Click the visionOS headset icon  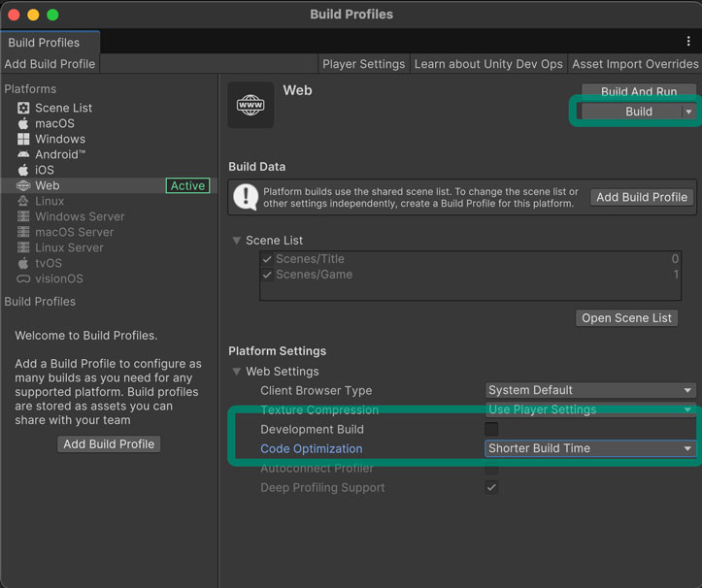click(x=23, y=278)
